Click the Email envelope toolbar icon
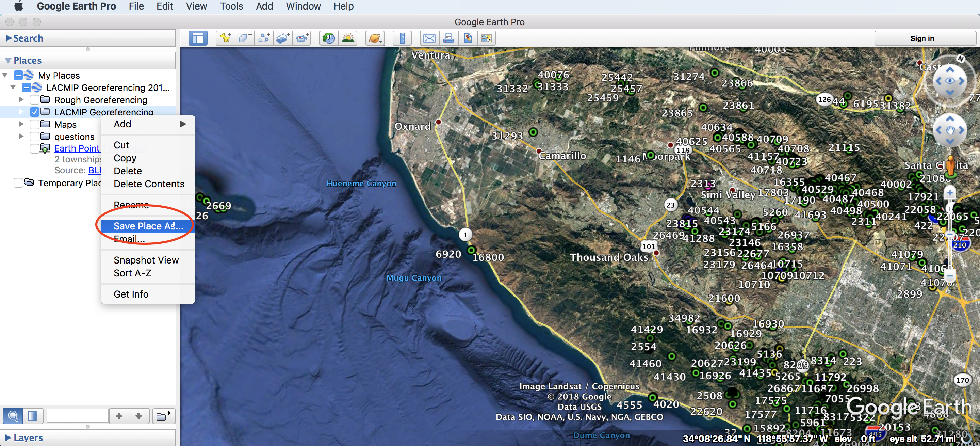980x446 pixels. (429, 38)
